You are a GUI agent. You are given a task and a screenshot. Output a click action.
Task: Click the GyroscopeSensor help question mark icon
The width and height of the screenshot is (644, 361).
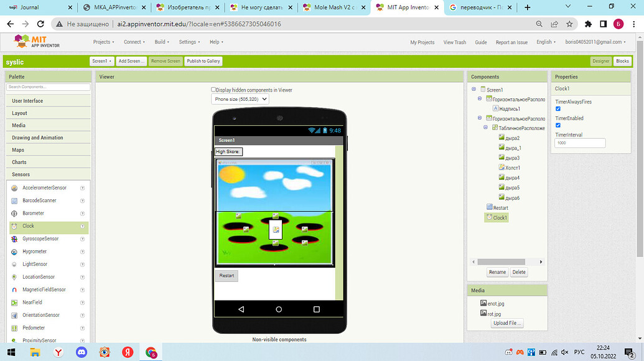[82, 239]
